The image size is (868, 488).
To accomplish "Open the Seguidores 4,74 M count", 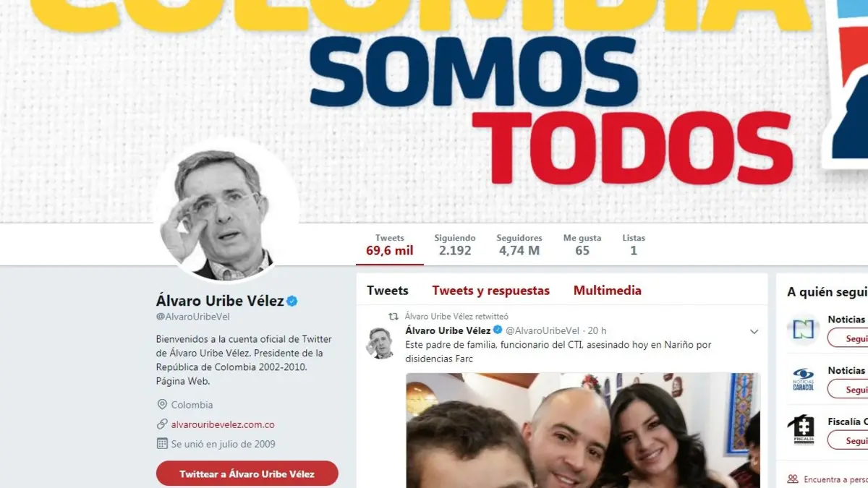I will (519, 245).
